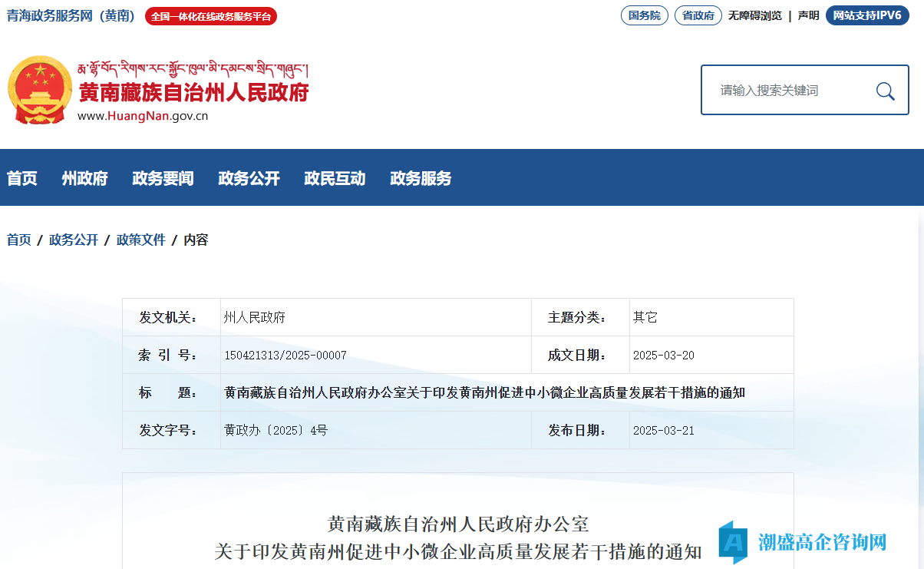Open the 政民互动 navigation item
The width and height of the screenshot is (924, 569).
pyautogui.click(x=335, y=178)
